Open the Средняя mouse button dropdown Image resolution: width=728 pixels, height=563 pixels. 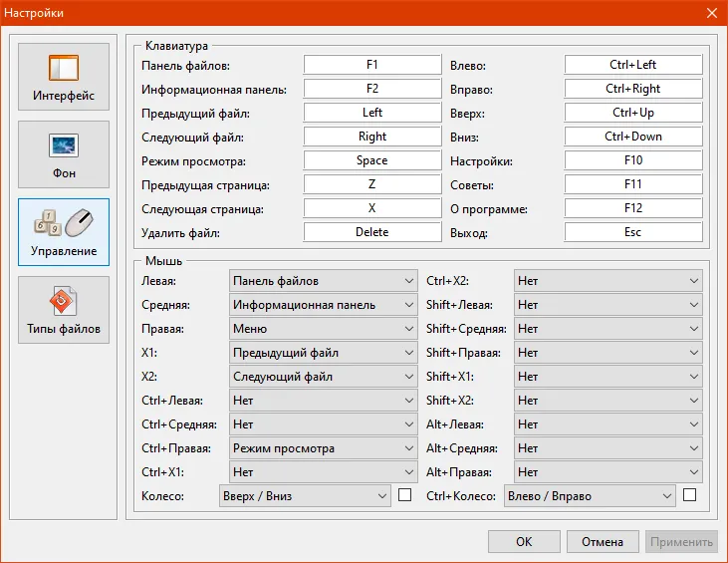pyautogui.click(x=323, y=305)
